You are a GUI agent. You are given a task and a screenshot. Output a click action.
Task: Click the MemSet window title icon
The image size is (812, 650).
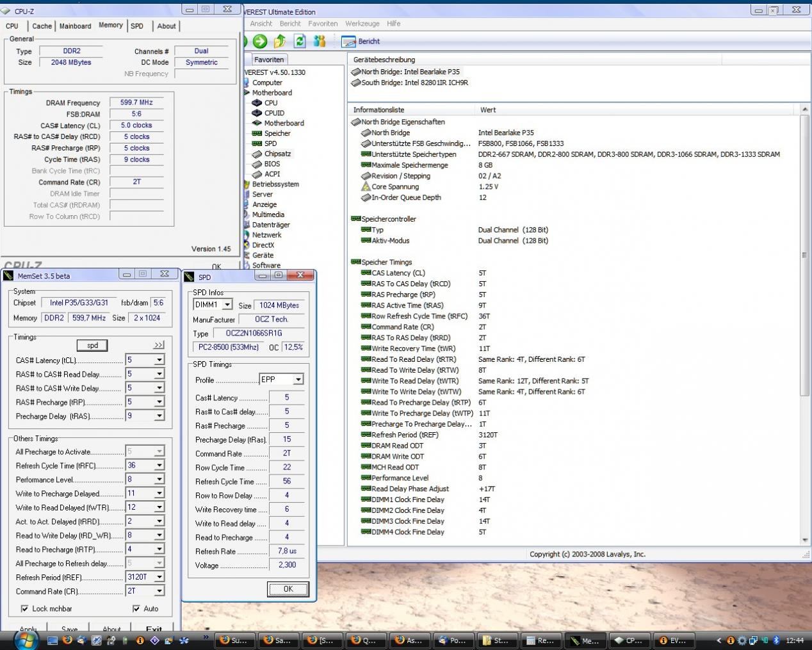(8, 276)
